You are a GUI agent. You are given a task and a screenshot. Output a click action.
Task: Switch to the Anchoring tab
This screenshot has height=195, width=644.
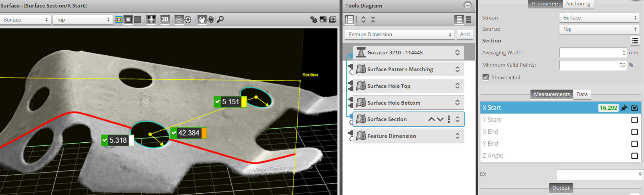578,4
